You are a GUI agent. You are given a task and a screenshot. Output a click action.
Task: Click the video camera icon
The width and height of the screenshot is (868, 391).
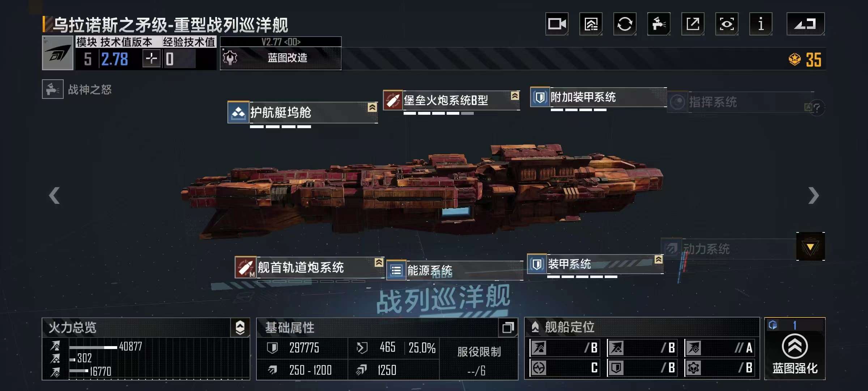tap(557, 24)
